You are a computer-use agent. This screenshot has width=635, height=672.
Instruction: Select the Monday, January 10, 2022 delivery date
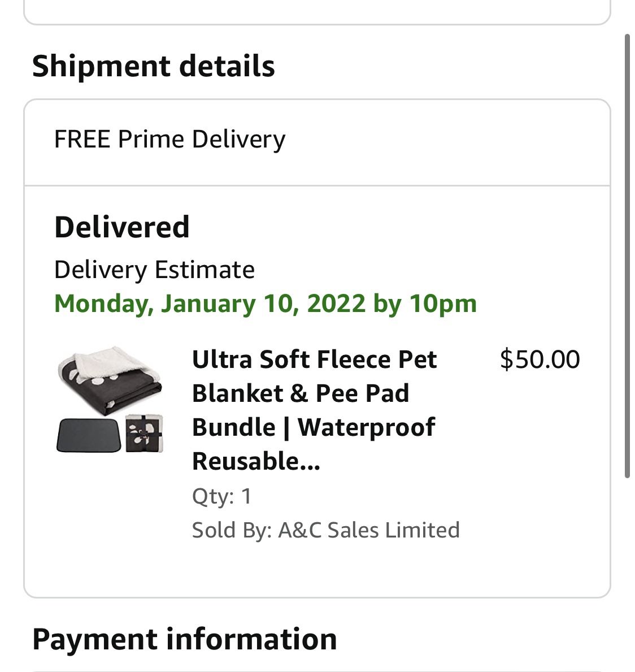210,304
